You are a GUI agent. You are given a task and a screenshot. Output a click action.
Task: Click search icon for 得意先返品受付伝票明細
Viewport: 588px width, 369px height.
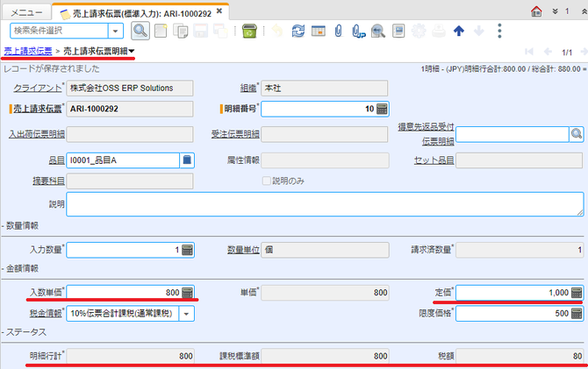coord(577,134)
